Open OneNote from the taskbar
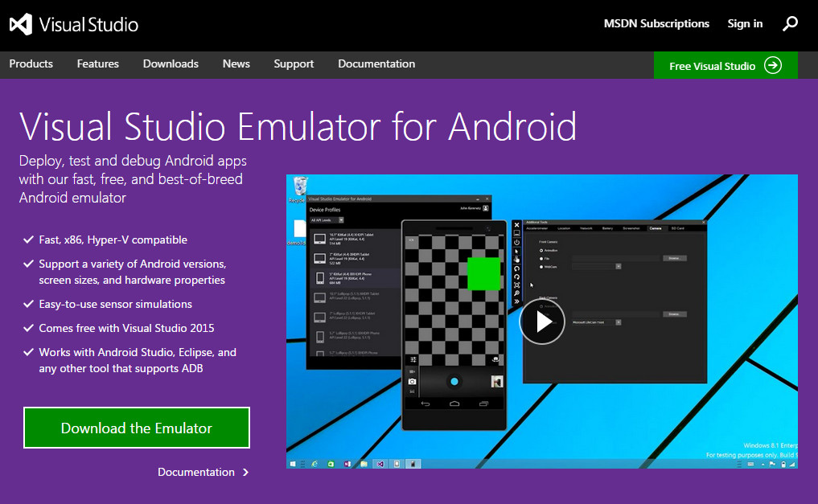 347,463
